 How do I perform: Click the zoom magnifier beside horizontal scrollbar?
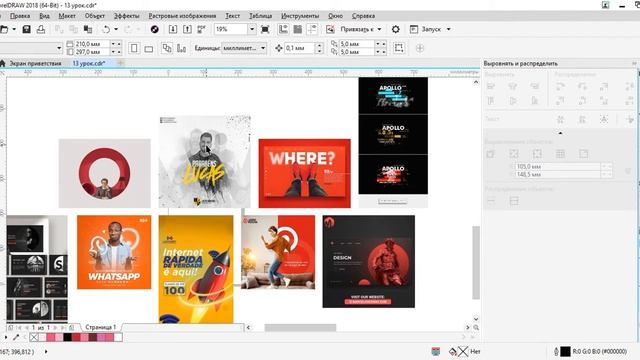point(476,327)
